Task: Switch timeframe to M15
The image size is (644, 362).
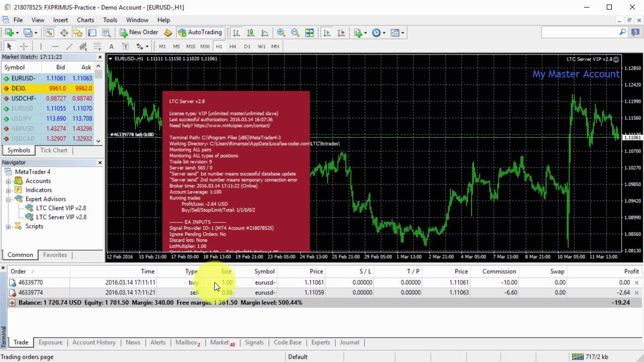Action: point(191,46)
